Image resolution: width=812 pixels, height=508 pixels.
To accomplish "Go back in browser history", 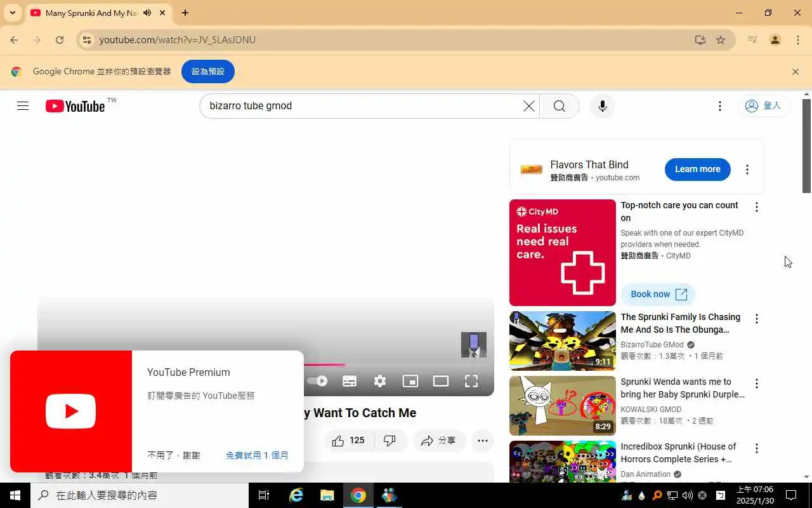I will (x=14, y=40).
